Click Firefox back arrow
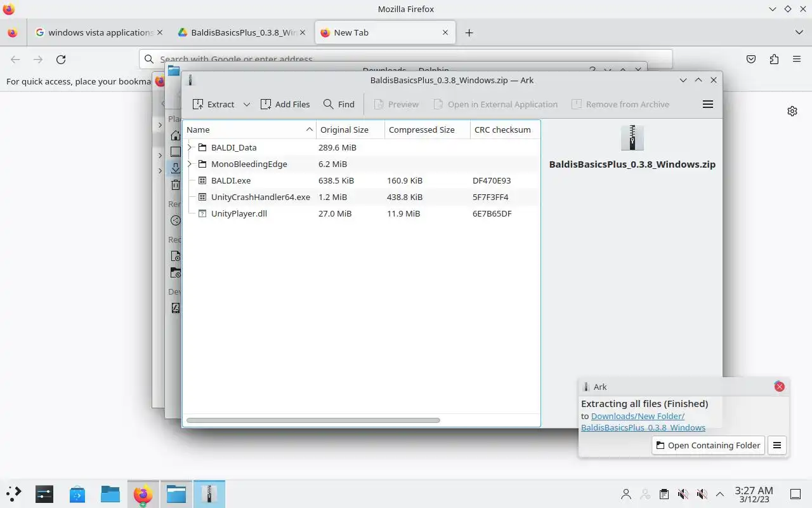The height and width of the screenshot is (508, 812). (15, 59)
